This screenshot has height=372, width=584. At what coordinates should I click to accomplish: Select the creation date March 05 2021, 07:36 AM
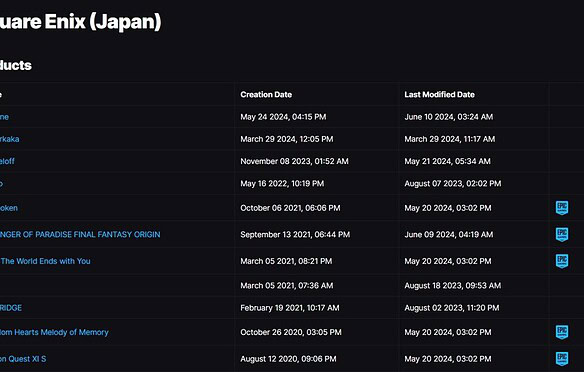[286, 286]
